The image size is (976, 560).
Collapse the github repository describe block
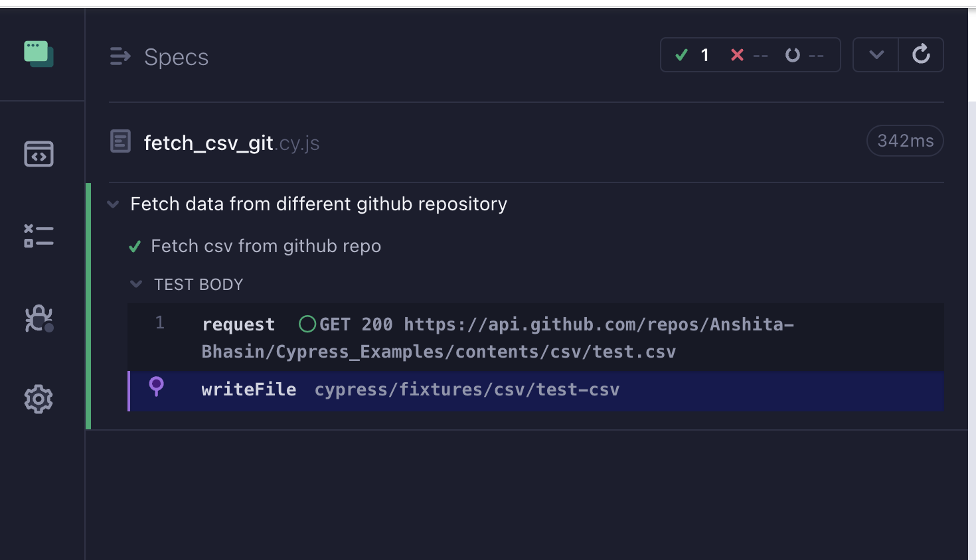point(113,204)
